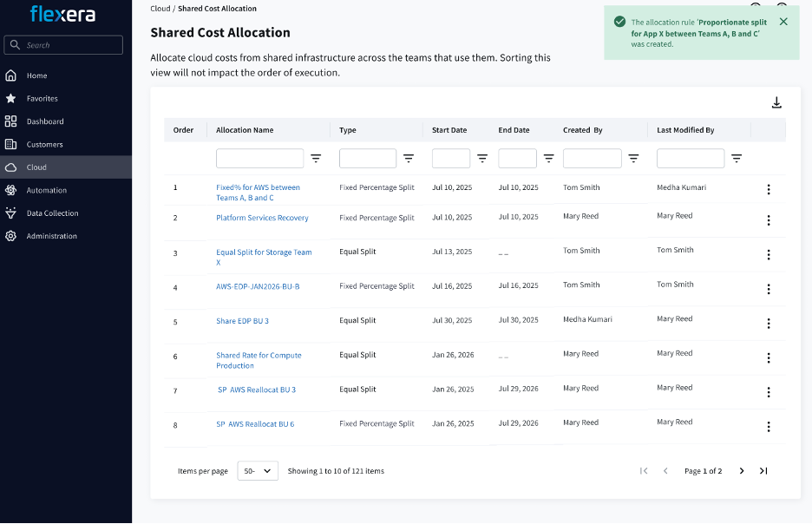
Task: Open the SP AWS Reallocat BU 3 link
Action: (x=256, y=390)
